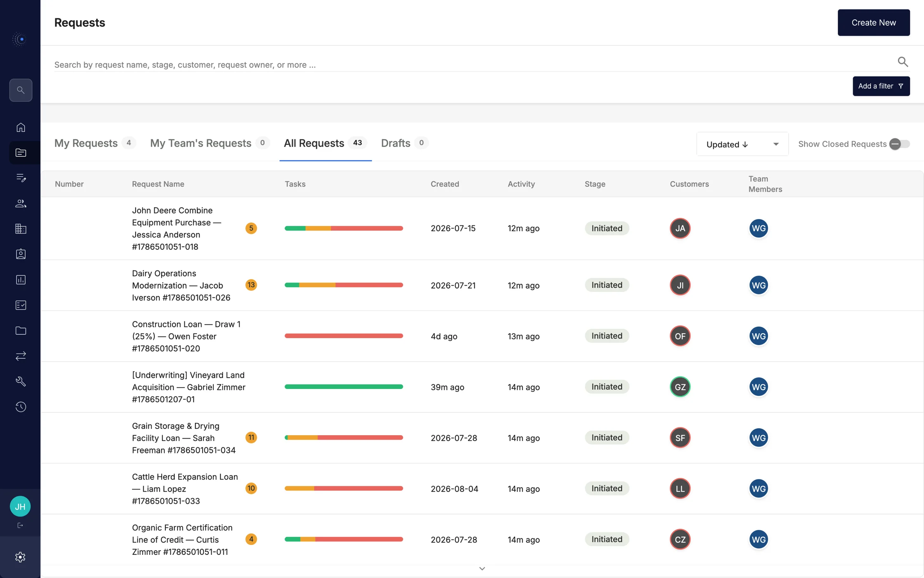Click JI customer avatar
The image size is (924, 578).
(x=680, y=285)
